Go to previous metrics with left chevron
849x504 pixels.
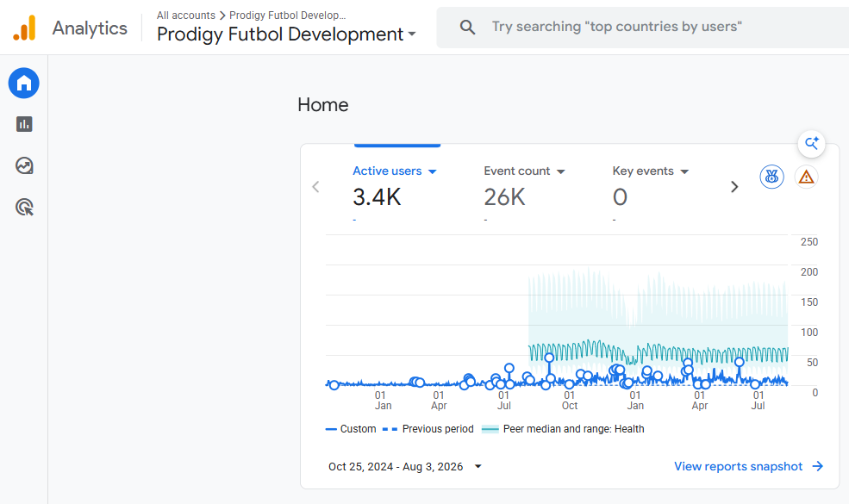tap(315, 187)
